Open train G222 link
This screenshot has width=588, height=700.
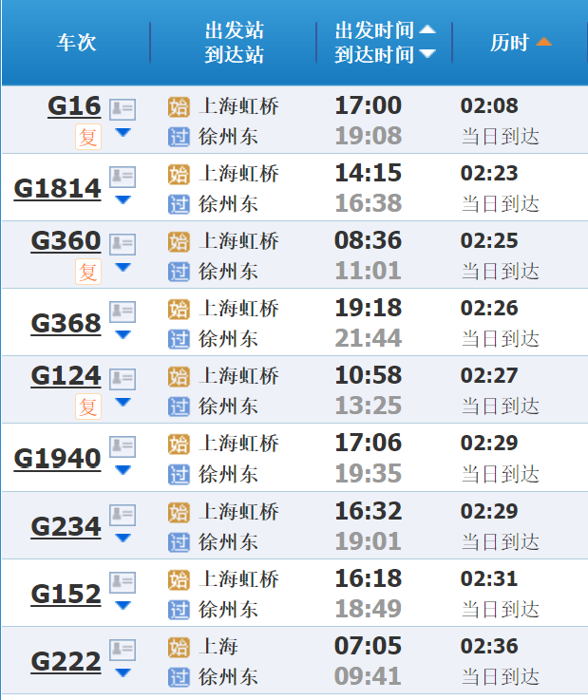pos(66,662)
